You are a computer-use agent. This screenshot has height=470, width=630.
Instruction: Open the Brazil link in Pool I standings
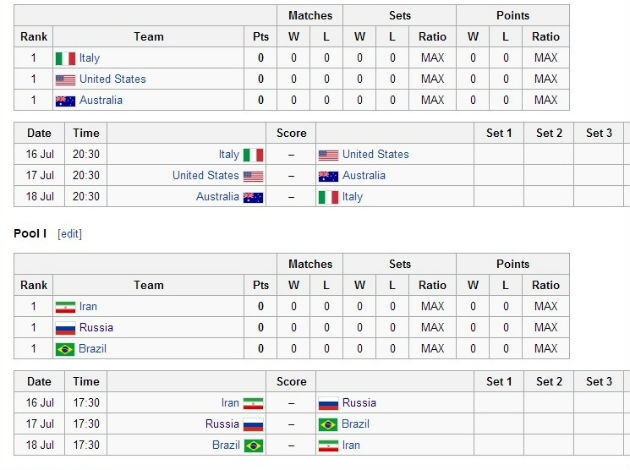93,348
